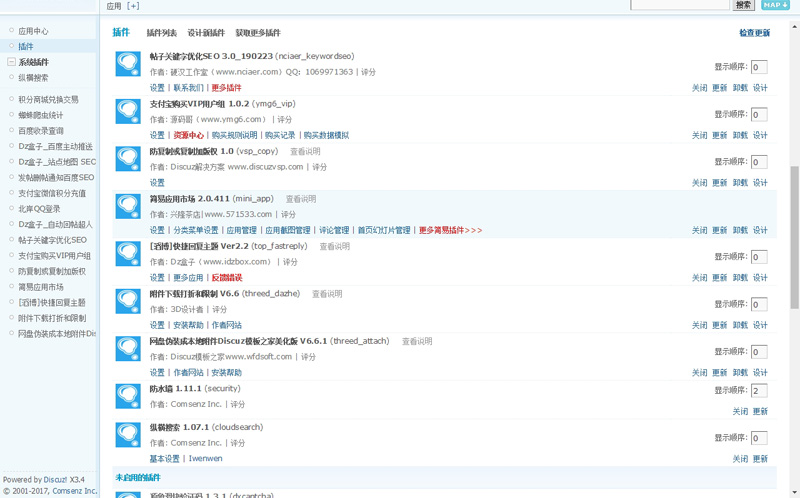
Task: Click the 支付宝购买VIP用户组 plugin icon
Action: coord(128,111)
